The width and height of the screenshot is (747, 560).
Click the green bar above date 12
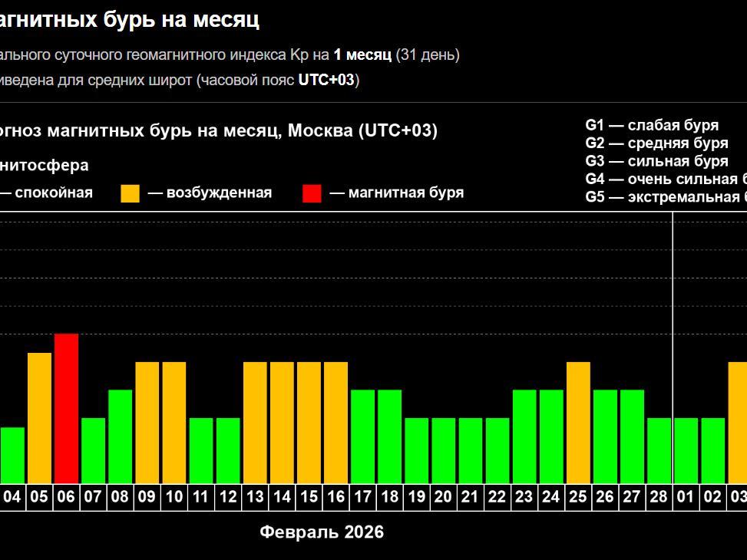click(x=228, y=450)
